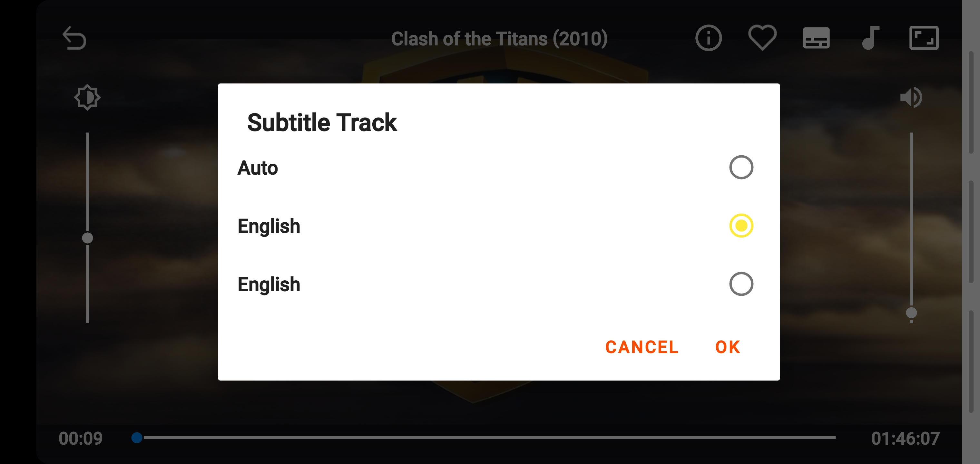Click the volume slider handle
Screen dimensions: 980x464
911,313
